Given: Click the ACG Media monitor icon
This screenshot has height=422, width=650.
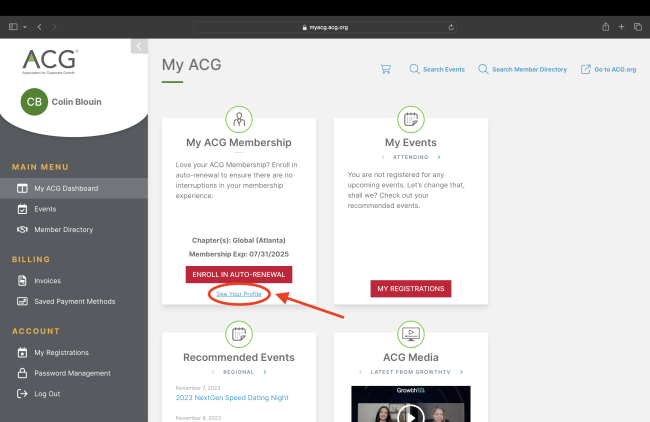Looking at the screenshot, I should pos(411,334).
